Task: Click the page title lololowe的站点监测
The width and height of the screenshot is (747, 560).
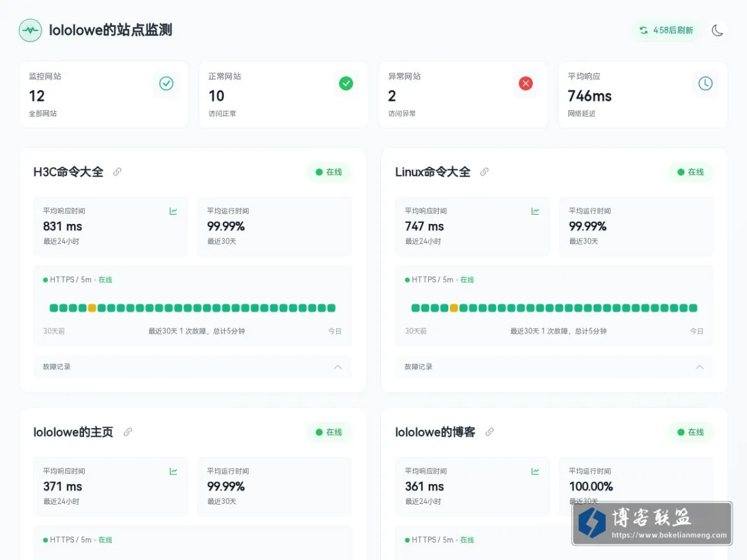Action: click(111, 30)
